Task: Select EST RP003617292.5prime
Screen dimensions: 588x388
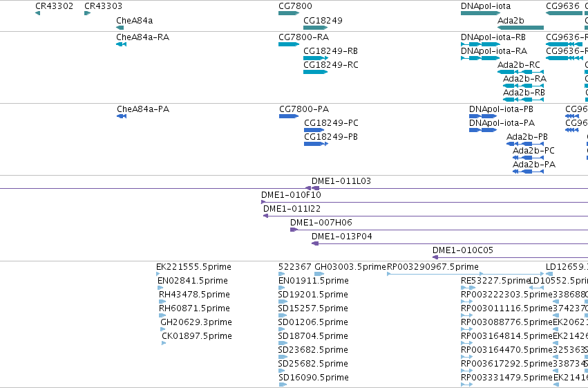Action: pos(466,371)
